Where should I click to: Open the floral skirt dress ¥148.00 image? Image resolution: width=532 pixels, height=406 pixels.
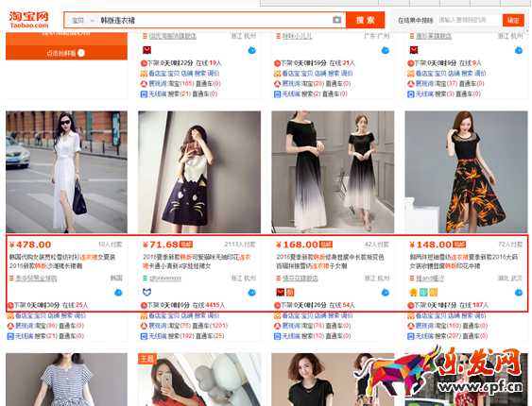coord(466,172)
